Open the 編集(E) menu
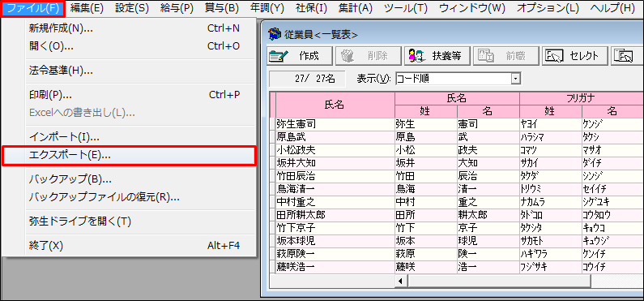Image resolution: width=644 pixels, height=301 pixels. [x=87, y=8]
